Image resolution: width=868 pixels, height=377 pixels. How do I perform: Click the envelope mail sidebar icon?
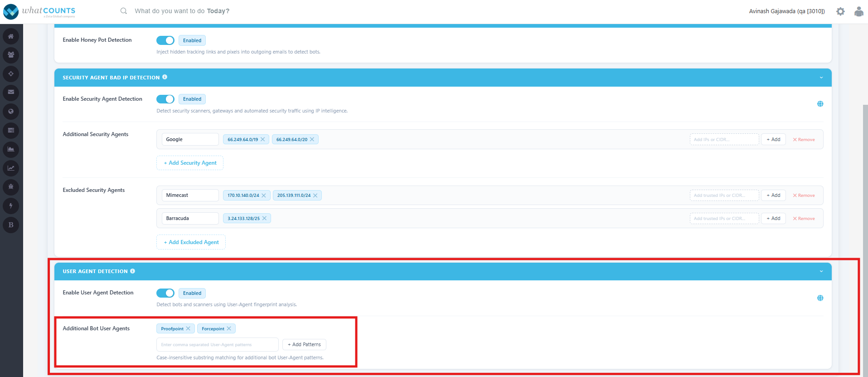pyautogui.click(x=11, y=92)
